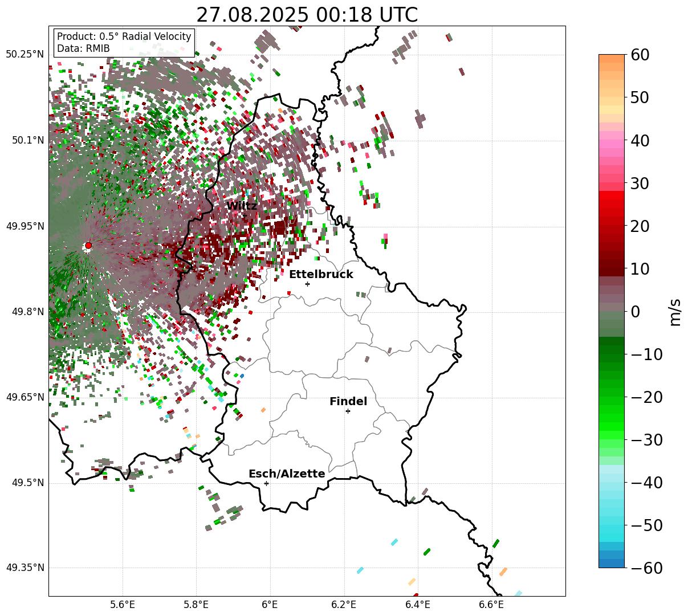Click the colorbar m/s unit label
This screenshot has height=616, width=688.
[x=675, y=312]
